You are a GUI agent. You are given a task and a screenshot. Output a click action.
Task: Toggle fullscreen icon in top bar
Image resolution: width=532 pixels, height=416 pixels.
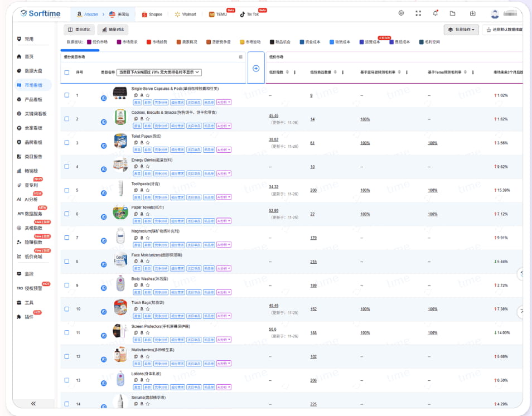pos(418,13)
